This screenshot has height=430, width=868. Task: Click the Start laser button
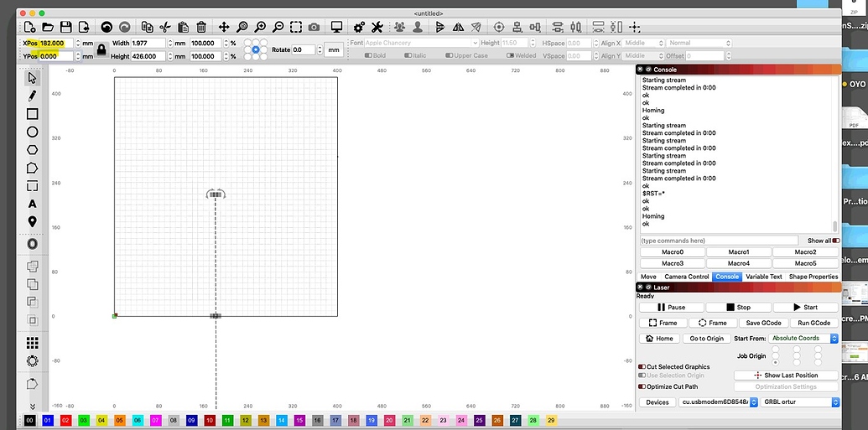[805, 307]
